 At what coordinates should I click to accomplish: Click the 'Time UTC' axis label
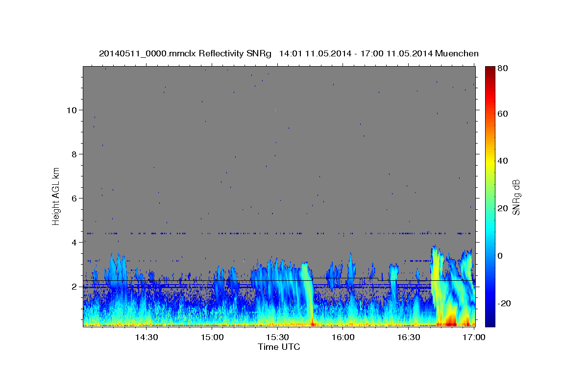pos(279,347)
